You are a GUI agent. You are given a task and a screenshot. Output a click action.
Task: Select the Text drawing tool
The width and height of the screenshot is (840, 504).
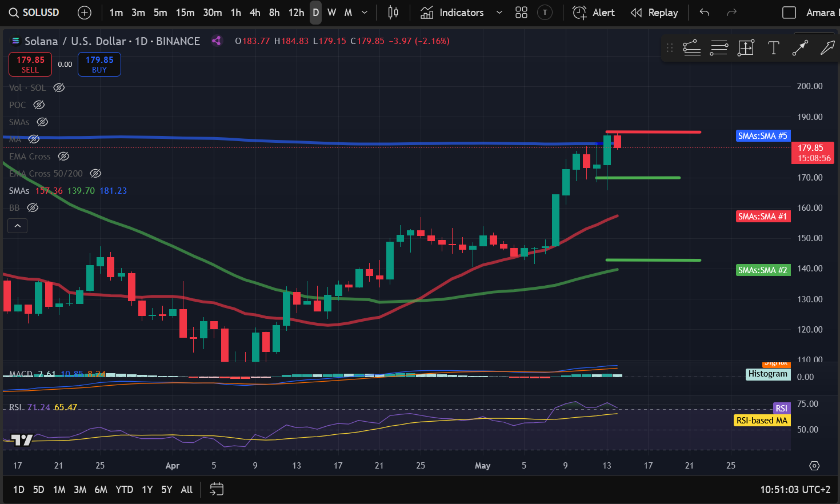pyautogui.click(x=773, y=48)
